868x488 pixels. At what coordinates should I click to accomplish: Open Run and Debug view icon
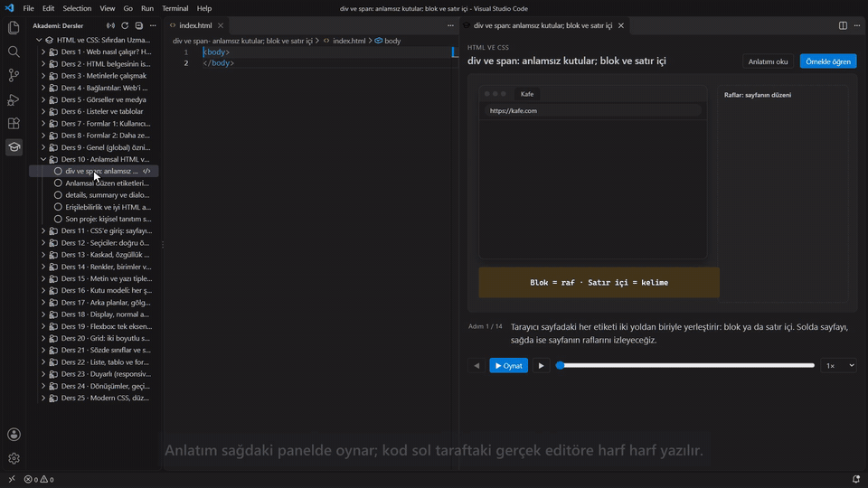[x=14, y=99]
